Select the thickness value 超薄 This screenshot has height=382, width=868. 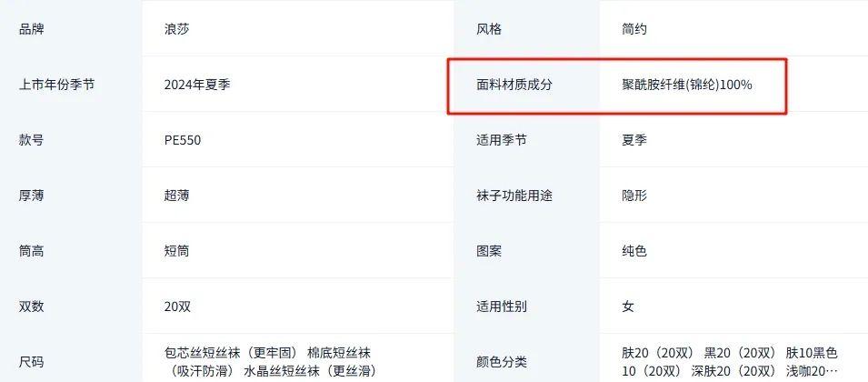click(x=177, y=196)
